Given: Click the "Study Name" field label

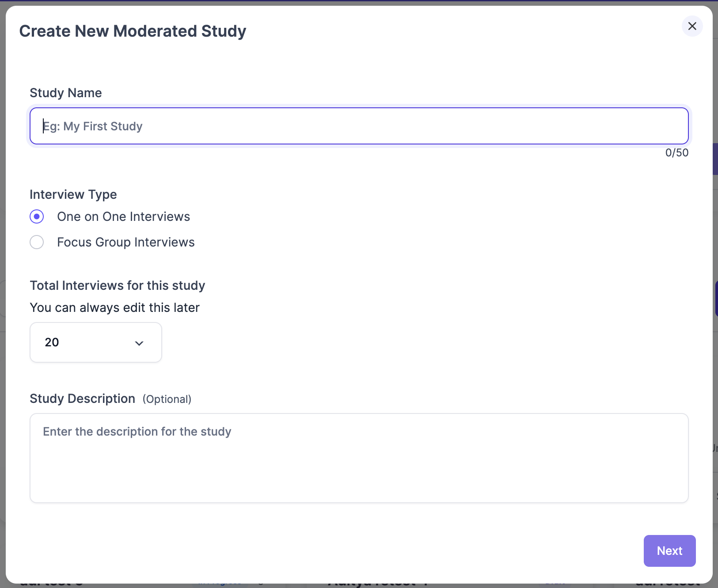Looking at the screenshot, I should (x=66, y=93).
